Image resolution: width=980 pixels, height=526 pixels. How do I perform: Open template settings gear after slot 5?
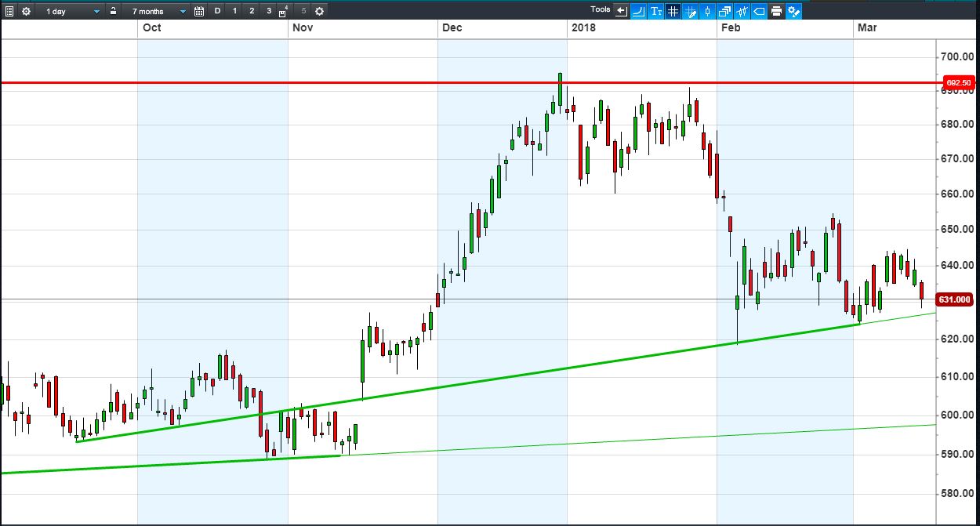(319, 11)
